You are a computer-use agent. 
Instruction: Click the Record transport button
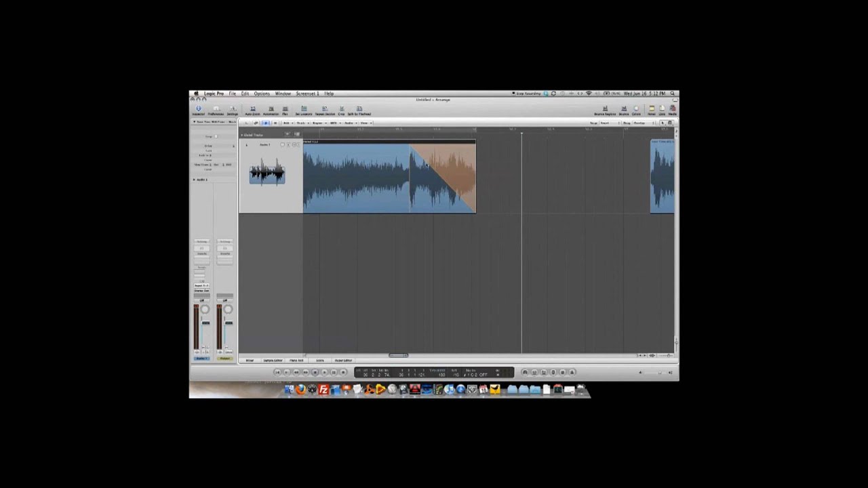[343, 372]
